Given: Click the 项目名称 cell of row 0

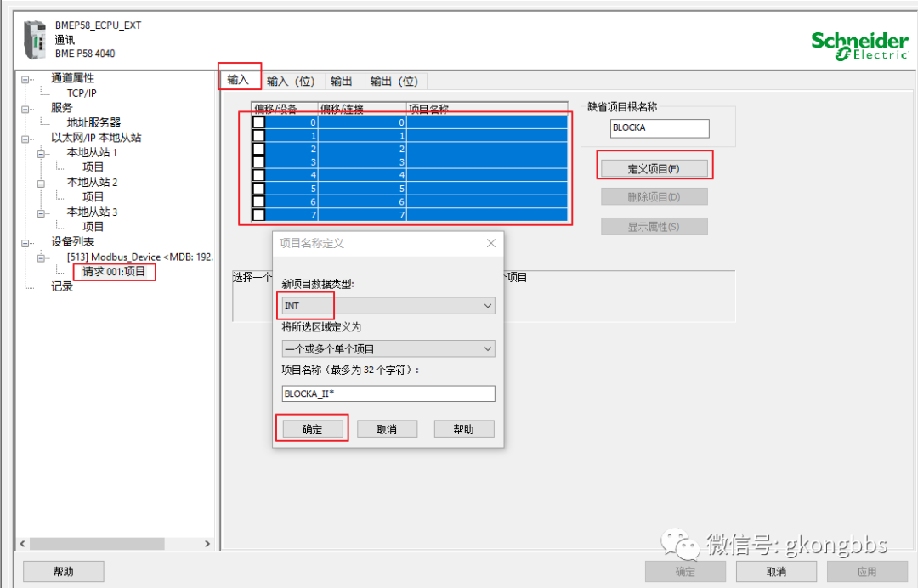Looking at the screenshot, I should pos(487,122).
